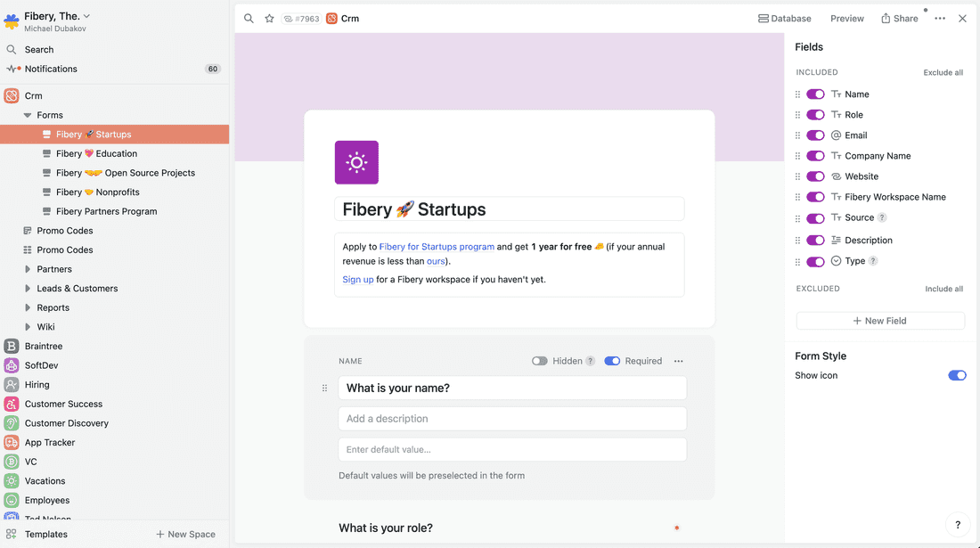Disable the Required toggle for Name
Image resolution: width=980 pixels, height=548 pixels.
click(611, 361)
